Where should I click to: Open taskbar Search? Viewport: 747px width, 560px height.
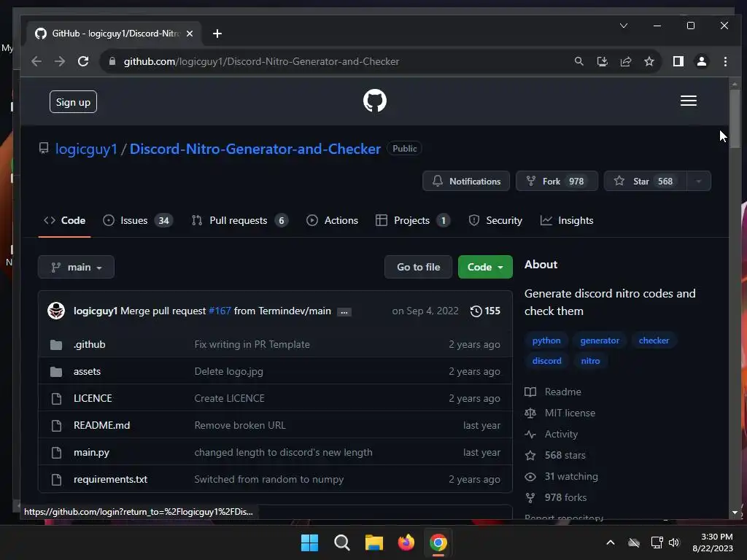click(x=342, y=542)
